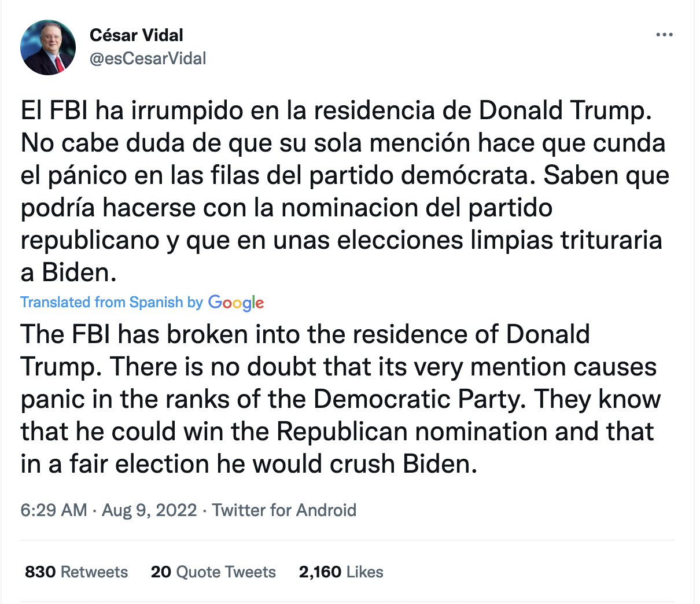The image size is (700, 604).
Task: Click César Vidal's profile avatar
Action: (x=48, y=47)
